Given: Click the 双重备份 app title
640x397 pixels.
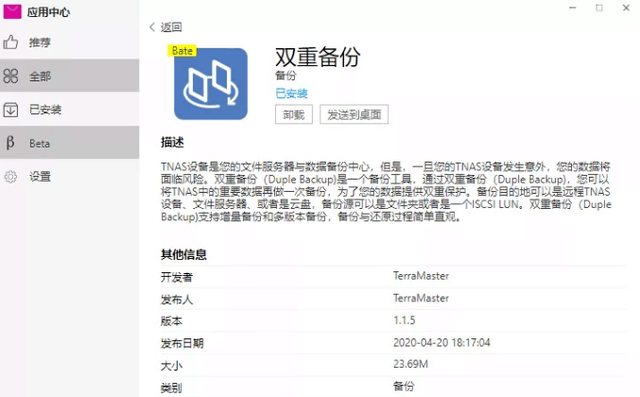Looking at the screenshot, I should [318, 57].
